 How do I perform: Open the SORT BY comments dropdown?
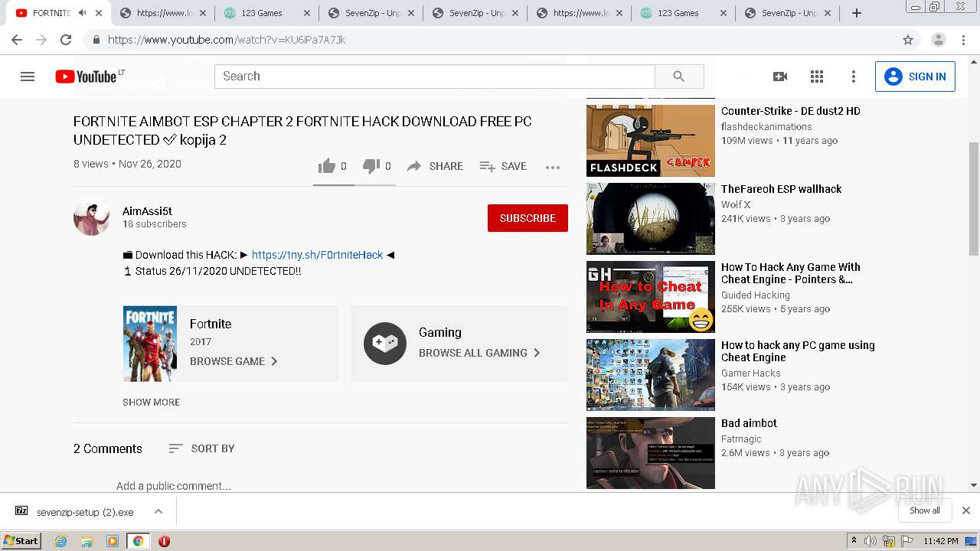click(x=201, y=448)
